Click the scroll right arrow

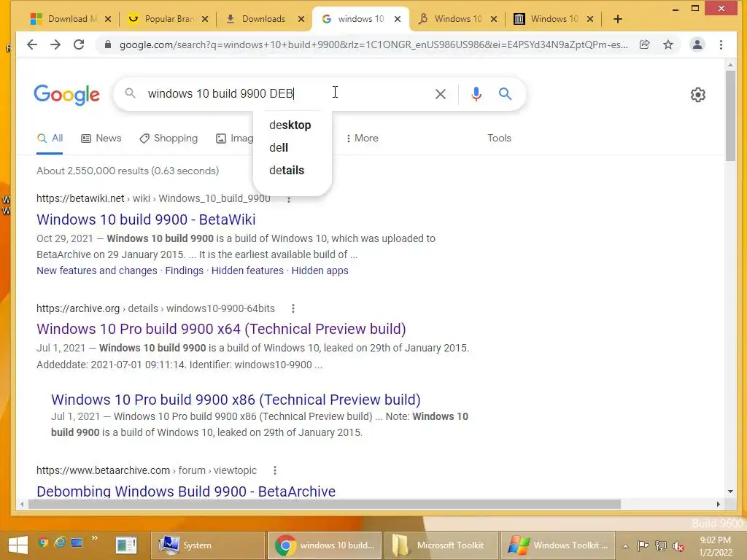click(719, 504)
